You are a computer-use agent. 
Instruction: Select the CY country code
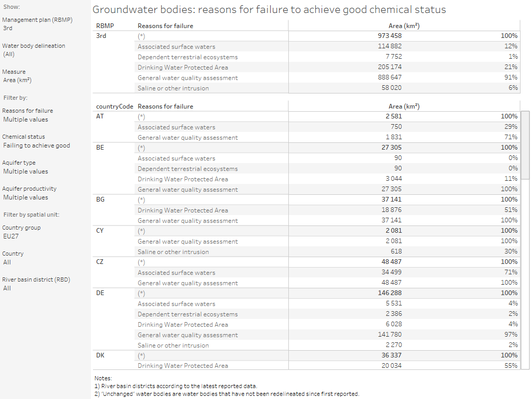click(x=100, y=230)
